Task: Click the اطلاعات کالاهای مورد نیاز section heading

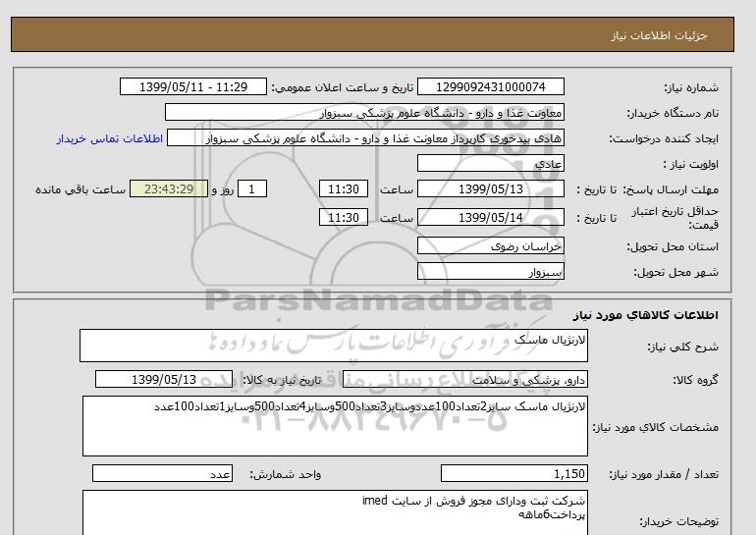Action: click(x=646, y=315)
